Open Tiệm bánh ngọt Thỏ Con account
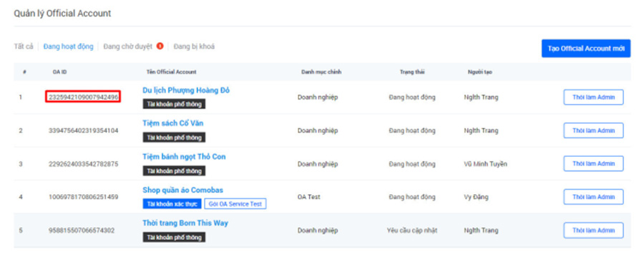The height and width of the screenshot is (270, 644). click(184, 157)
